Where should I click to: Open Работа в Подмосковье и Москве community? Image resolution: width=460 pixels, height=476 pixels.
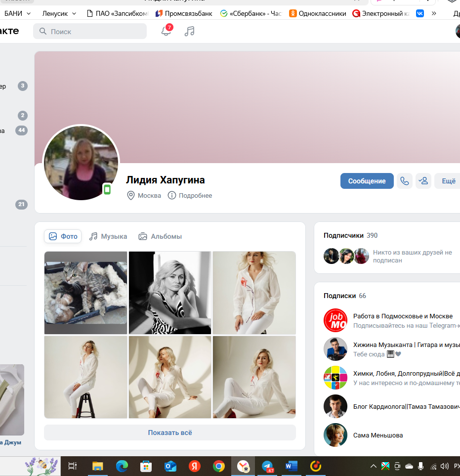tap(403, 316)
